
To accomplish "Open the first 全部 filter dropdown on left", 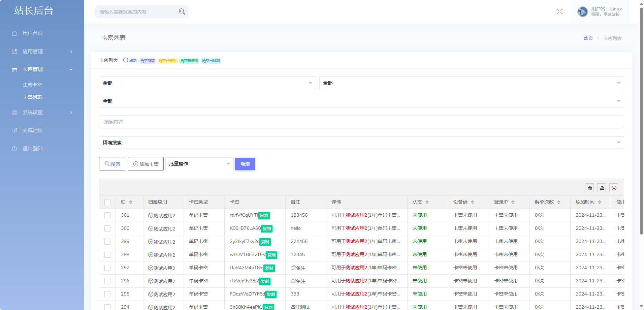I will pos(207,83).
